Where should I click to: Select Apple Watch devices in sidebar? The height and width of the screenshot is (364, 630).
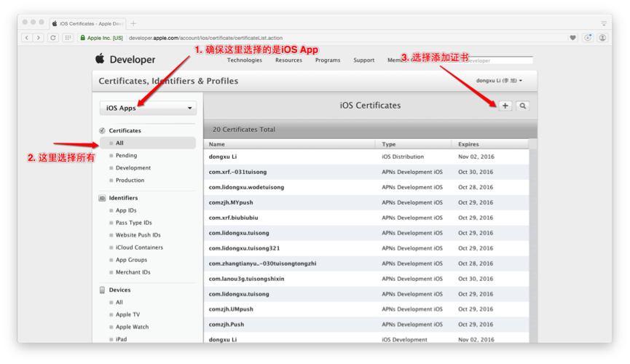click(132, 327)
